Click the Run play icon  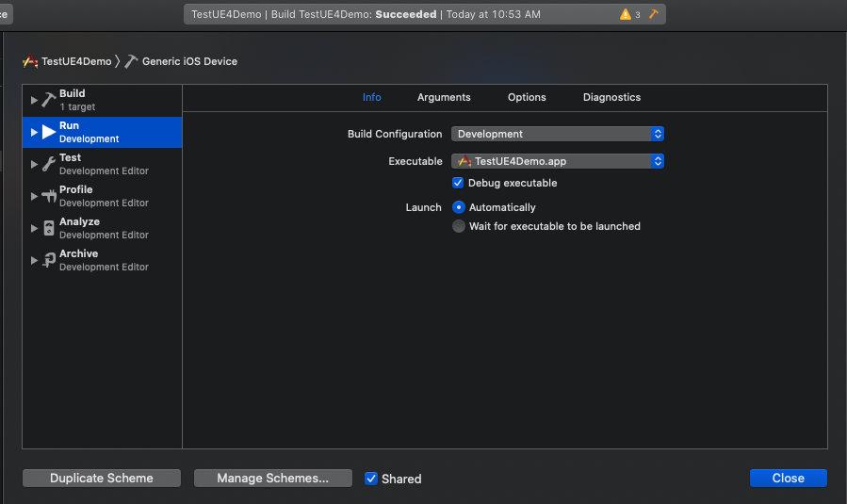pos(49,132)
